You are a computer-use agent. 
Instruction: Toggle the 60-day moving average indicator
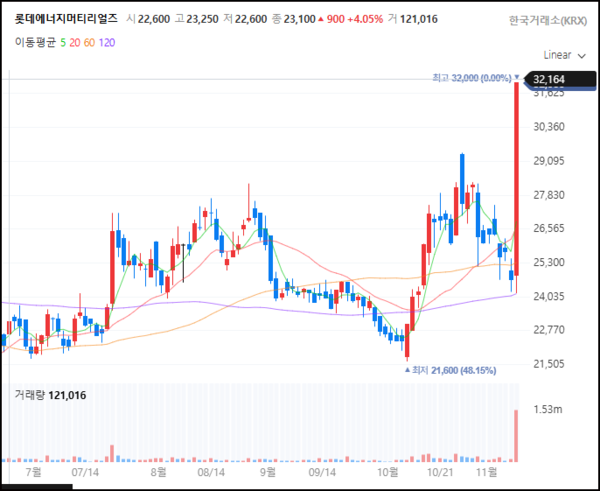pyautogui.click(x=92, y=42)
